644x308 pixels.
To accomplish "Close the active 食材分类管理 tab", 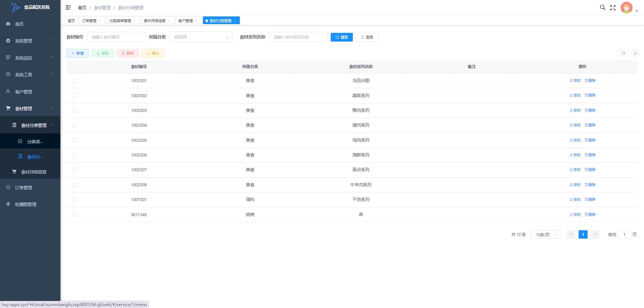I will 235,21.
